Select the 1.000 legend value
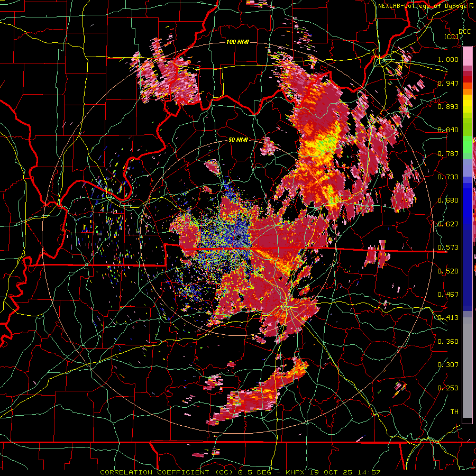Viewport: 476px width, 476px height. 448,59
